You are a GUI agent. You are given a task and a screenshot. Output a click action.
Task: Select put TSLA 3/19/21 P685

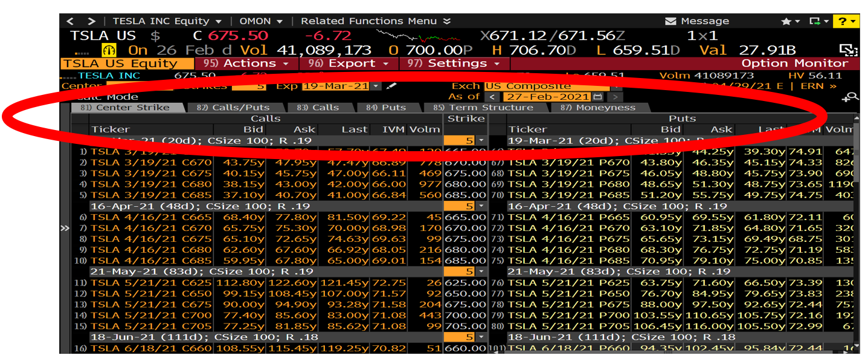click(x=568, y=195)
